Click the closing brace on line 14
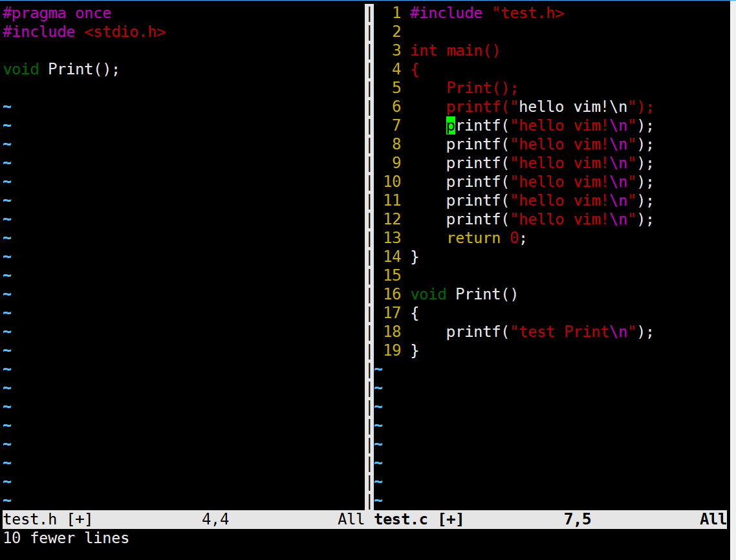This screenshot has height=560, width=736. [415, 257]
